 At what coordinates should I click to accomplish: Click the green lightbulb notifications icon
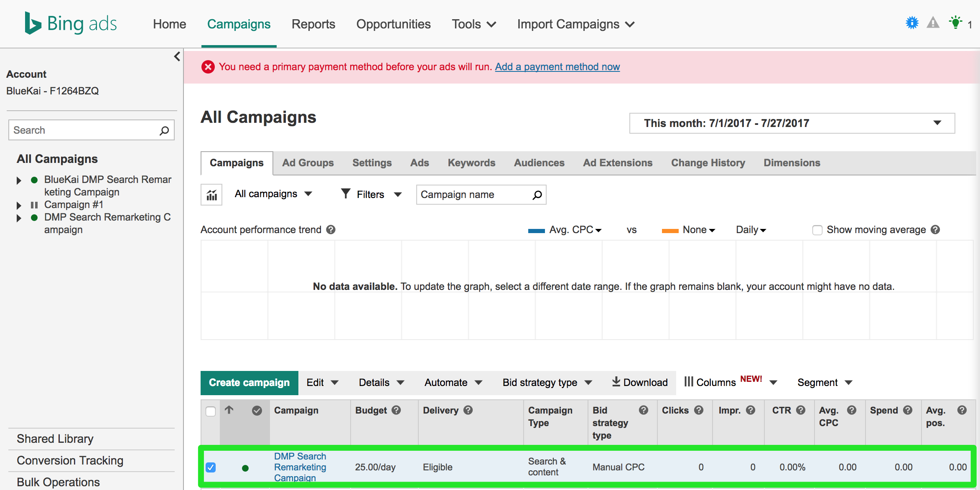click(x=955, y=23)
